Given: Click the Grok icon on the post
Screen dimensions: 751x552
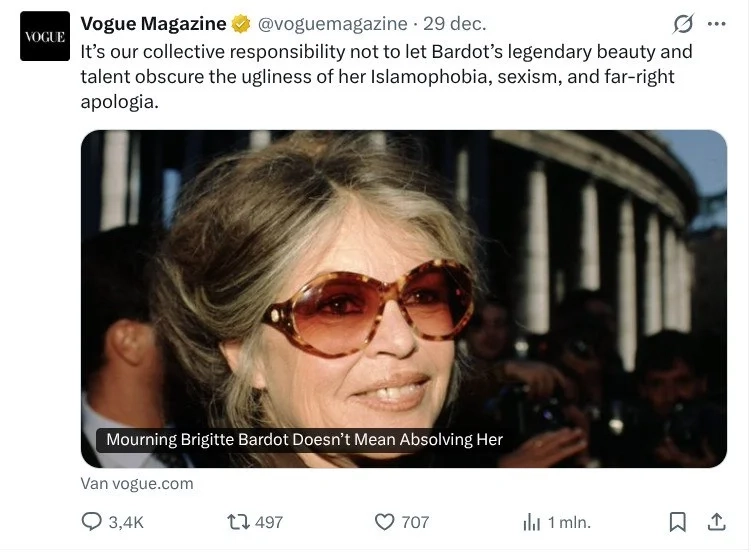Looking at the screenshot, I should click(683, 24).
